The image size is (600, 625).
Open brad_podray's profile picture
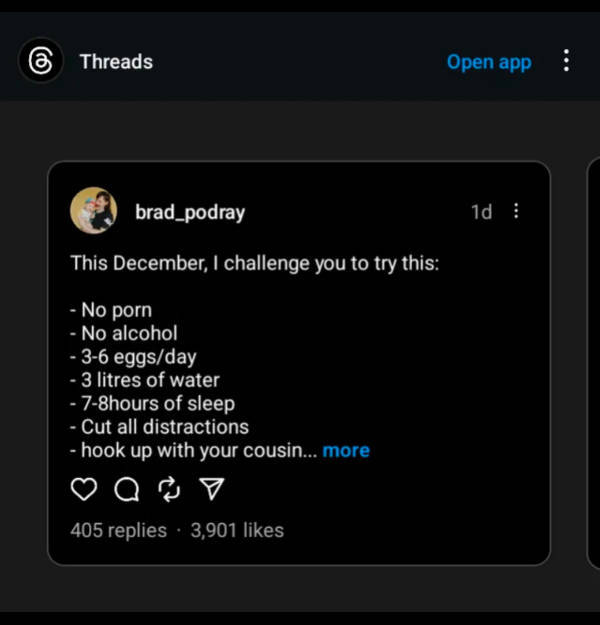pyautogui.click(x=93, y=211)
